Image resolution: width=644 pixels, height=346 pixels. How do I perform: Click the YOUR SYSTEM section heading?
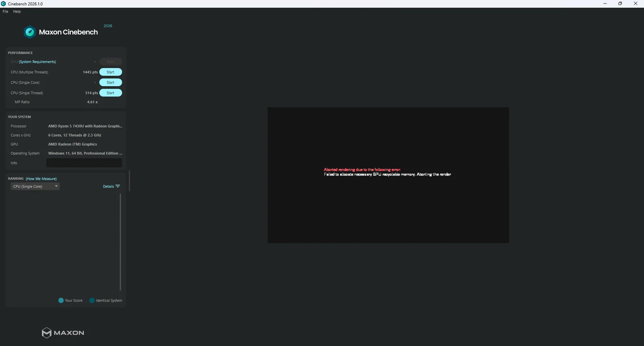click(19, 117)
